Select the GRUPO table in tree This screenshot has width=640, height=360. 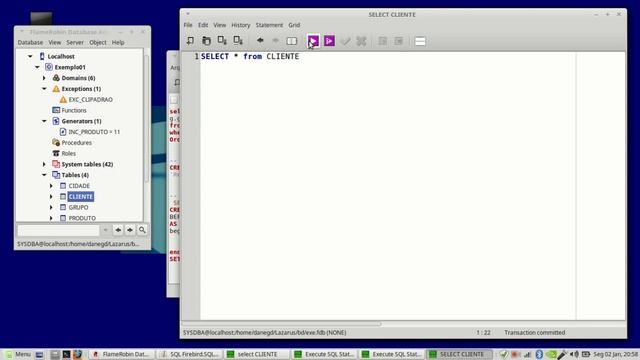78,207
